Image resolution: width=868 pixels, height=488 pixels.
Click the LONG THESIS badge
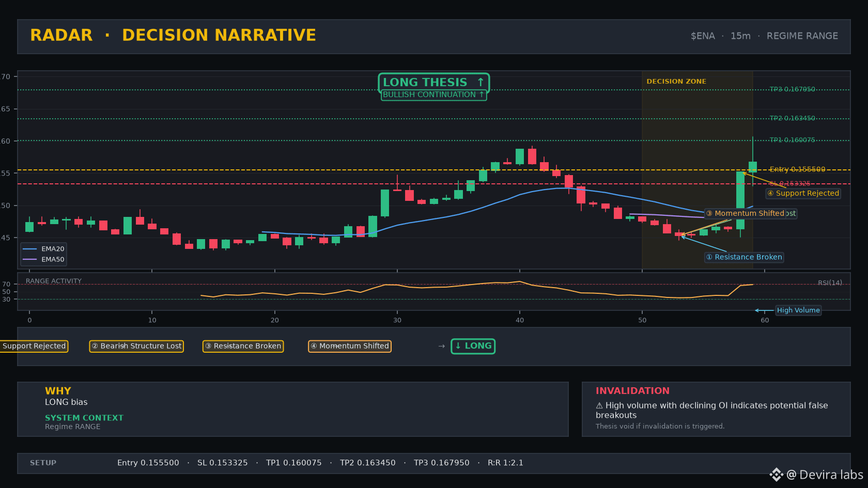[x=434, y=82]
